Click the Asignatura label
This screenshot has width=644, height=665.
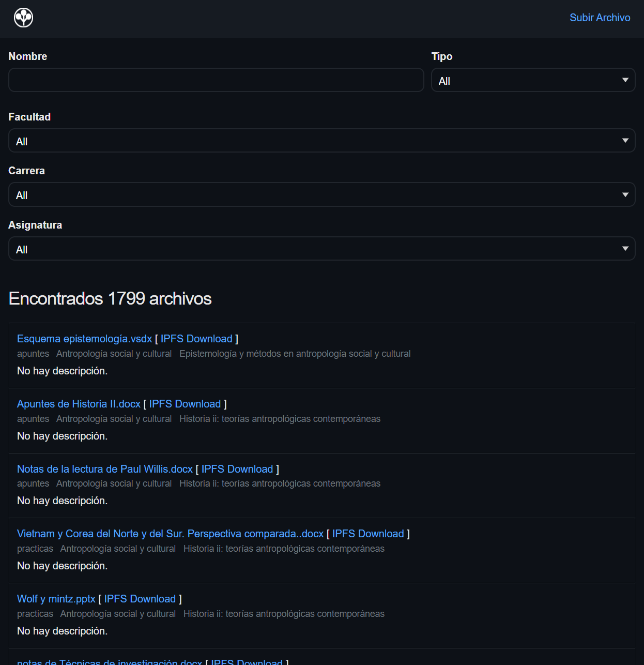(x=35, y=225)
